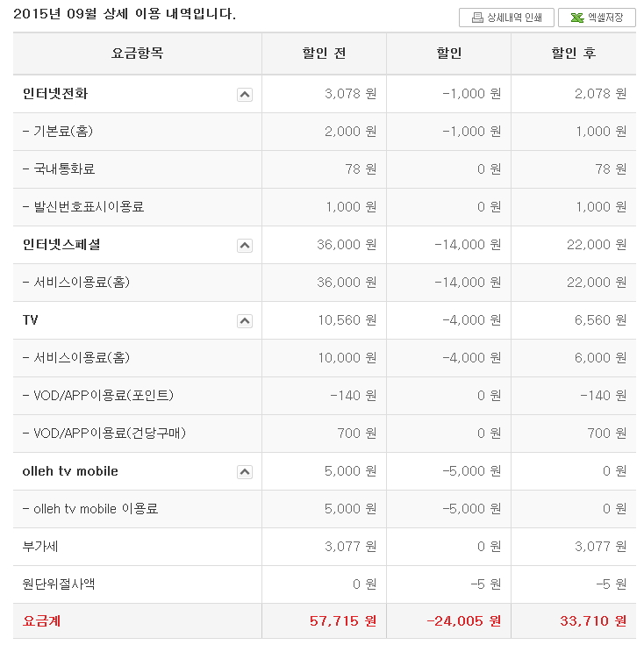
Task: Click the 엑셀저장 button
Action: coord(597,18)
